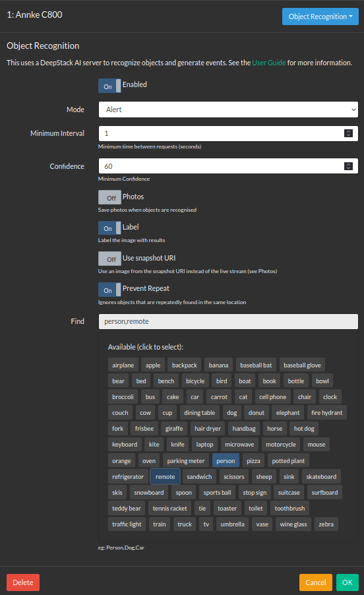Select the keyboard object tag

tap(125, 445)
